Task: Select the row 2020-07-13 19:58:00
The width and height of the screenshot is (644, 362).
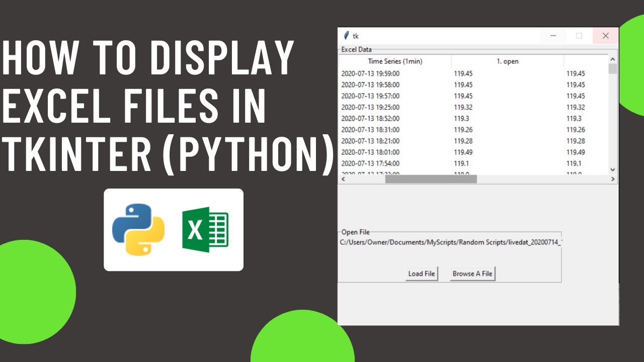Action: (x=474, y=84)
